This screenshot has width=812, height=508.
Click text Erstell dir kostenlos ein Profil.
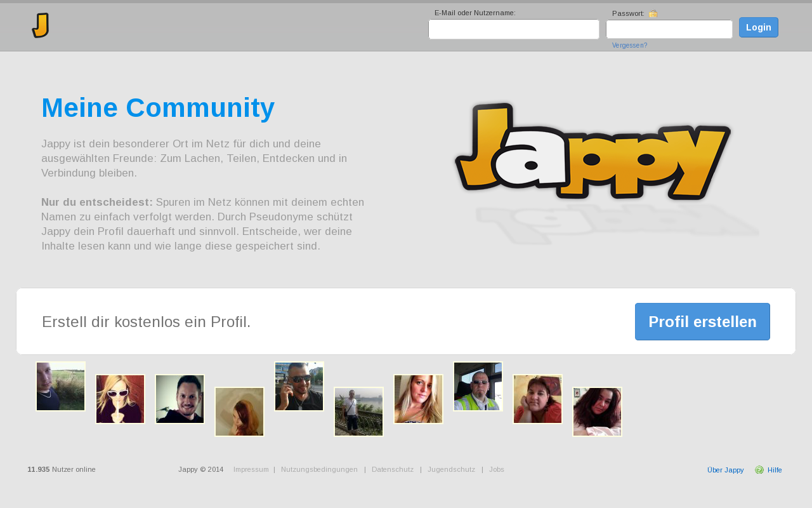[x=147, y=322]
